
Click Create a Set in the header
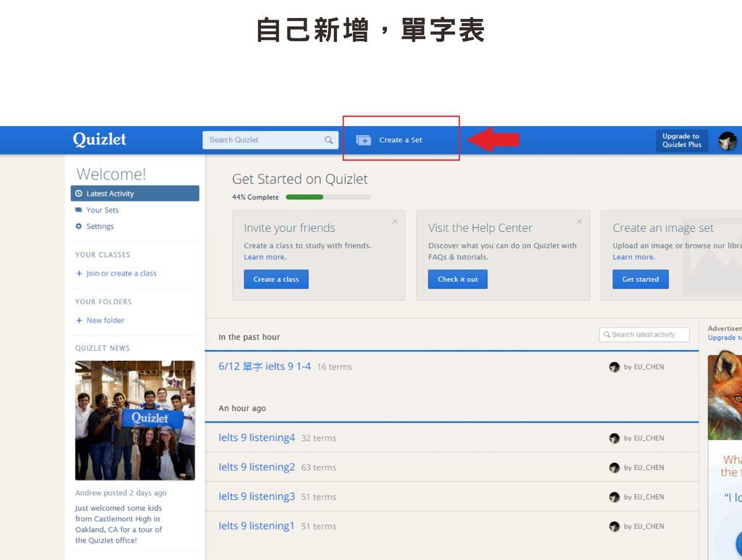tap(400, 140)
